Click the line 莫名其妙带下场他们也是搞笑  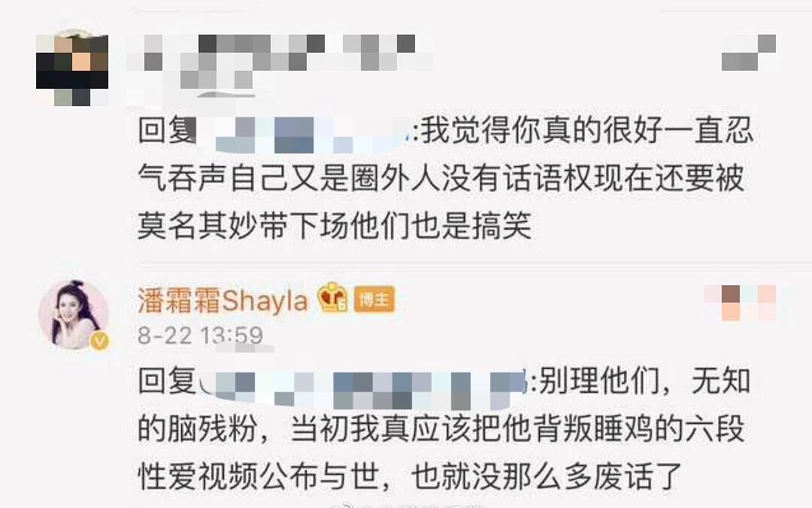coord(335,226)
